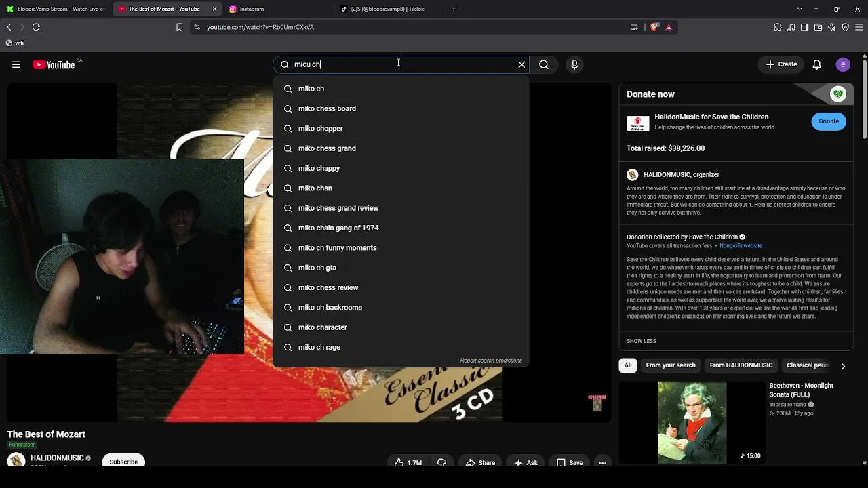Select suggestion "miko ch rage"
The width and height of the screenshot is (868, 488).
[x=401, y=347]
